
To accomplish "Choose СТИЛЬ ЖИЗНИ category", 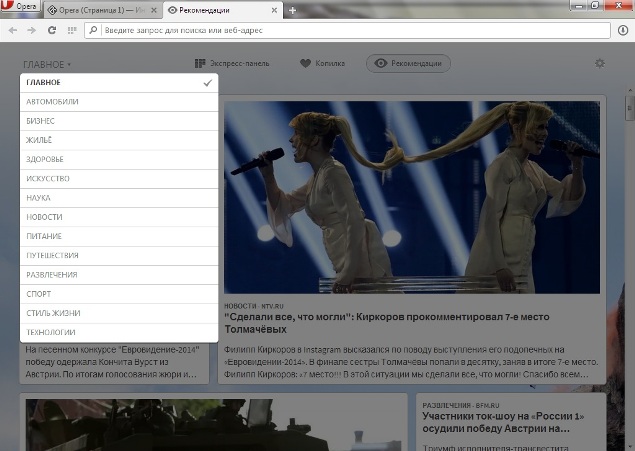I will 119,313.
